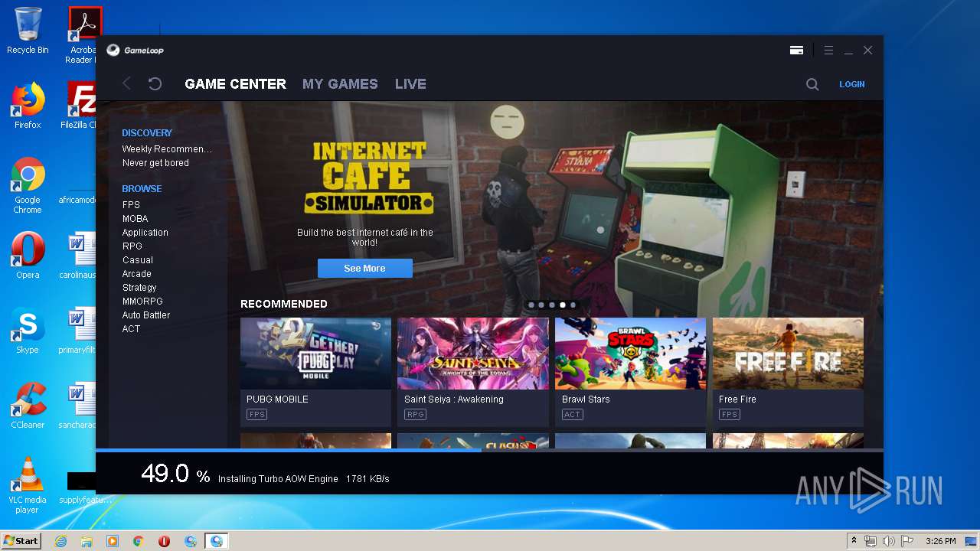Open the Acrobat Reader desktop shortcut
Screen dimensions: 980x551
(83, 35)
